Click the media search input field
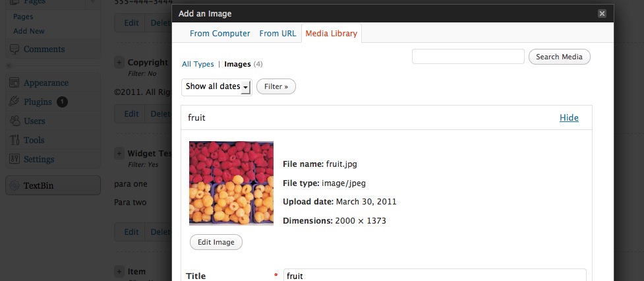Viewport: 644px width, 281px height. click(x=468, y=57)
